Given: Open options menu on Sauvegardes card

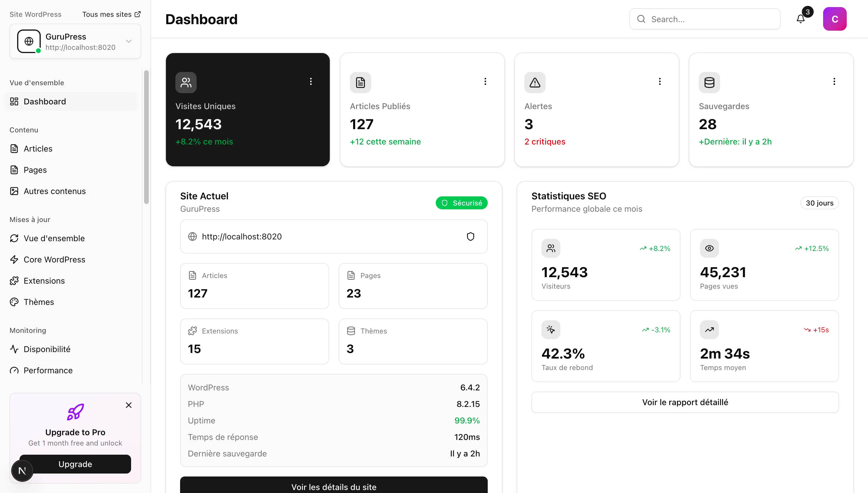Looking at the screenshot, I should (834, 81).
